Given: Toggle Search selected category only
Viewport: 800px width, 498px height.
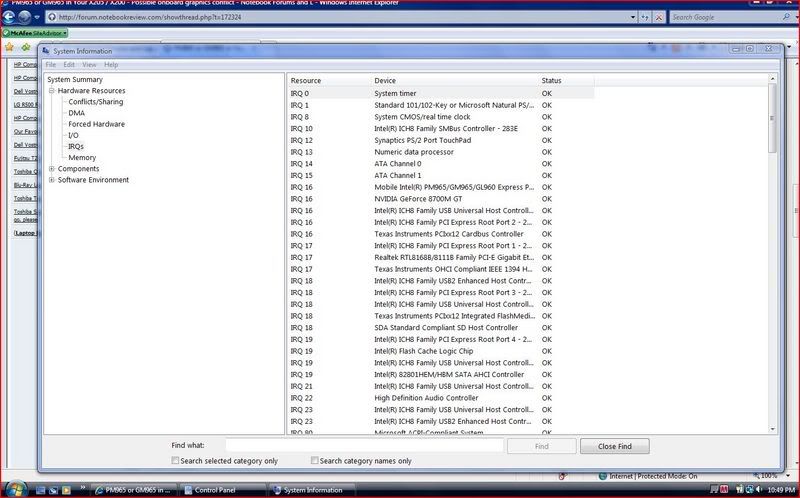Looking at the screenshot, I should click(175, 460).
